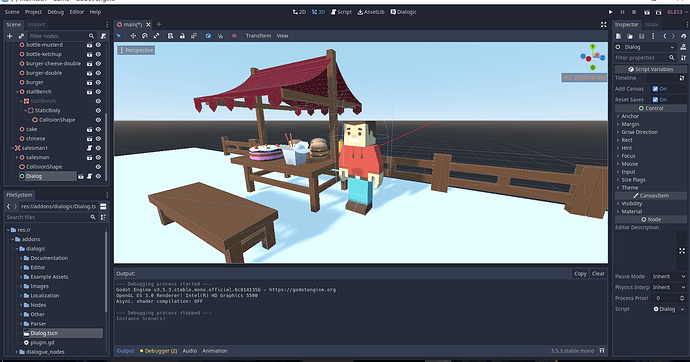
Task: Uncheck the Add Canvas checkbox
Action: pos(655,89)
